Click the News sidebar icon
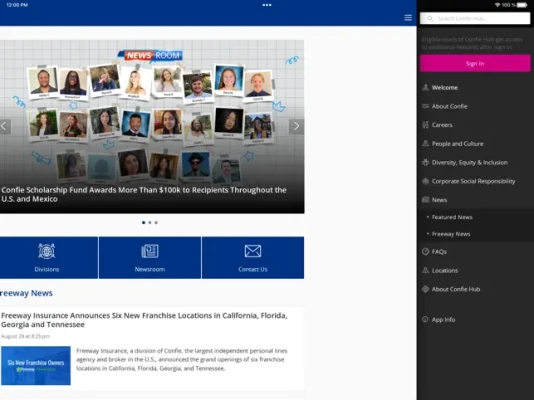The image size is (534, 400). click(x=425, y=200)
